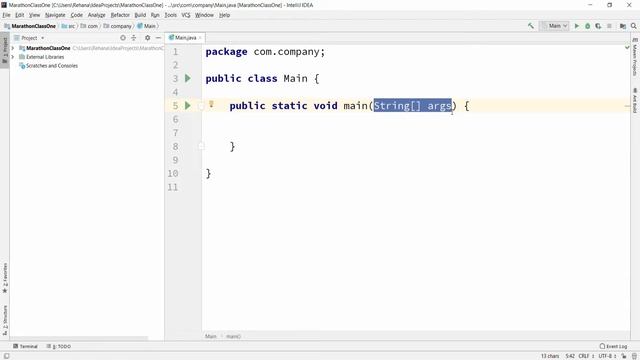Open the Main run configuration dropdown

(x=554, y=26)
